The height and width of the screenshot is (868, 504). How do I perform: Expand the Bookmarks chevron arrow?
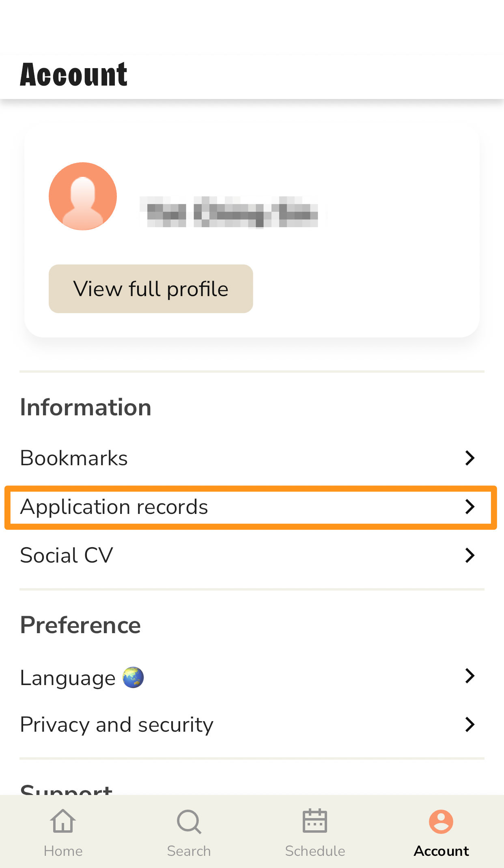point(470,458)
